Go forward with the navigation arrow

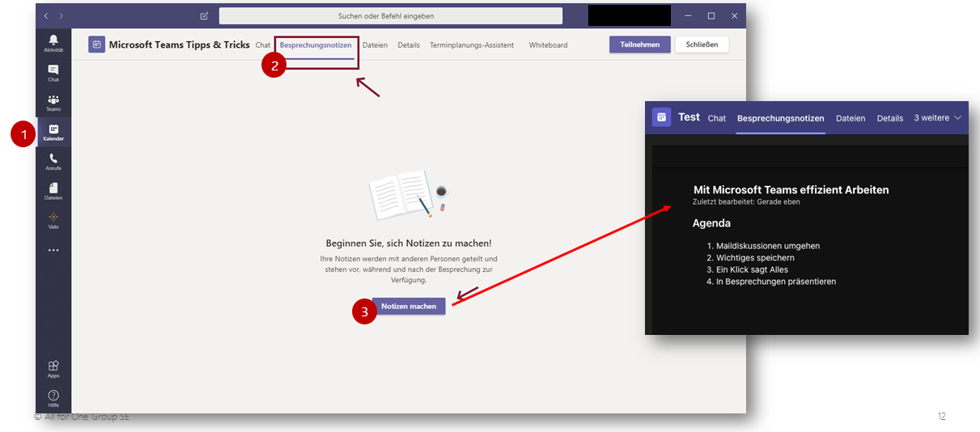61,15
